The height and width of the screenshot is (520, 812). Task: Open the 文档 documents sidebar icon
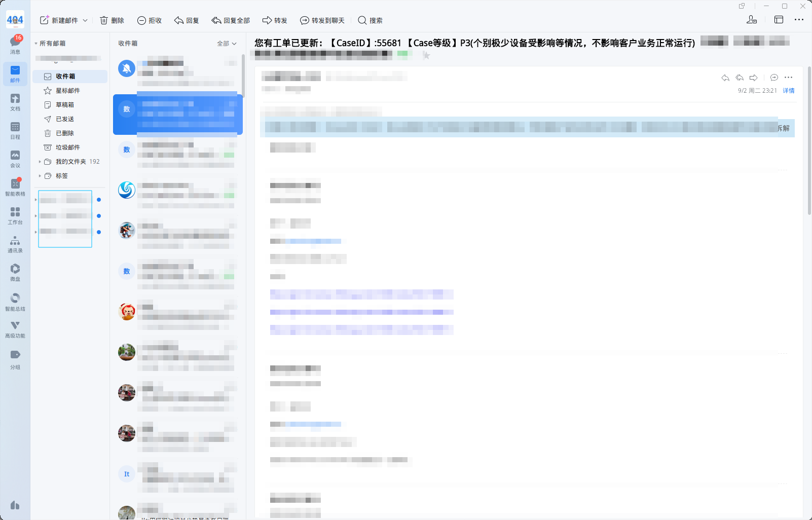click(15, 102)
